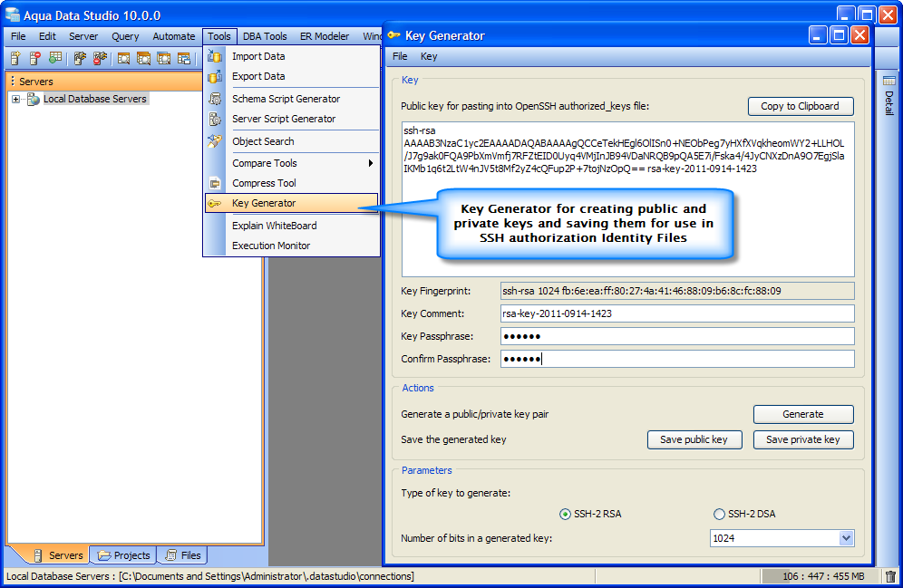Viewport: 903px width, 588px height.
Task: Choose Export Data from Tools menu
Action: click(293, 76)
